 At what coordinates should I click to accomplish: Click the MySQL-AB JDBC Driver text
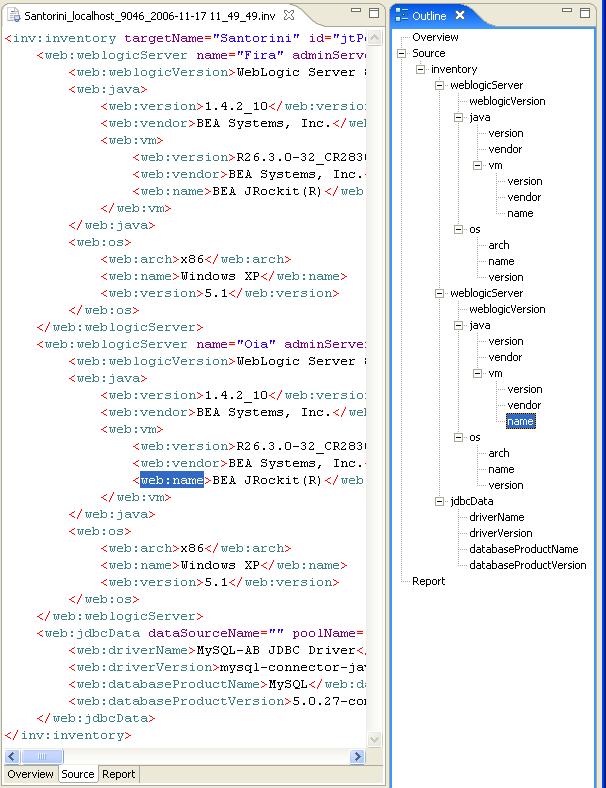(276, 650)
